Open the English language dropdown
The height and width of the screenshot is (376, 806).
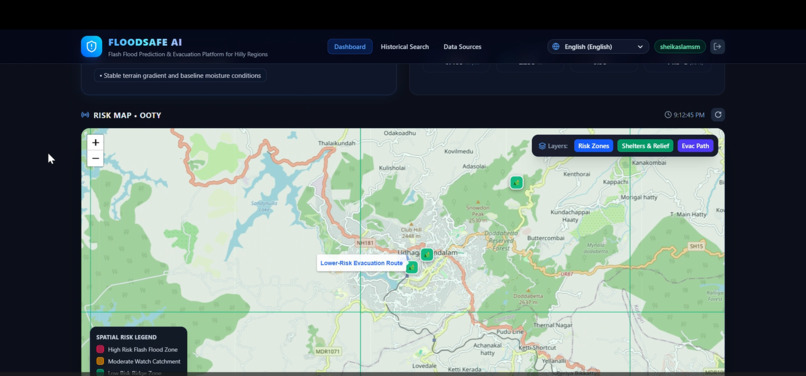click(598, 47)
